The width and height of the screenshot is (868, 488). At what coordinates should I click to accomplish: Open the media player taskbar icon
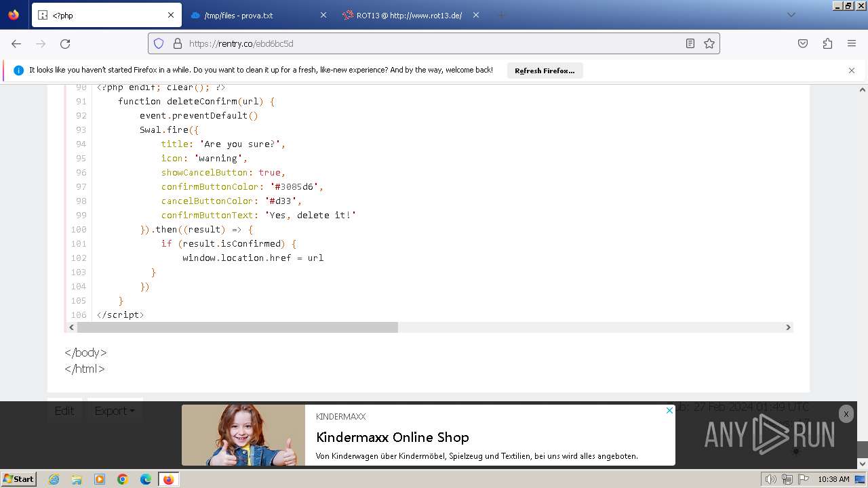(x=100, y=479)
